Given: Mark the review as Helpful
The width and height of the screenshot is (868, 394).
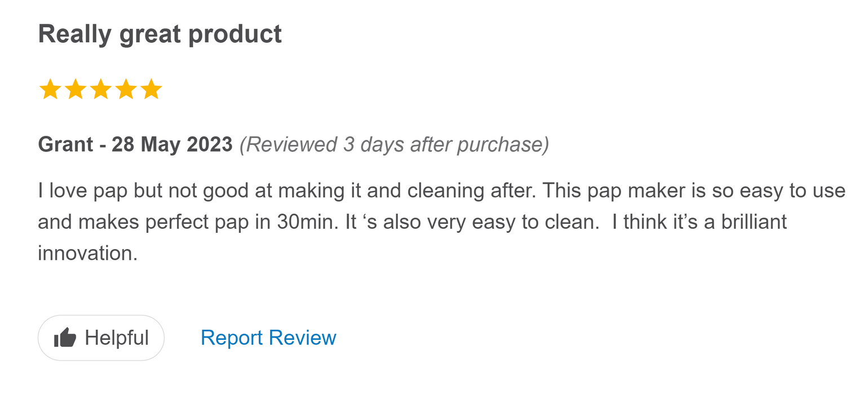Looking at the screenshot, I should [101, 338].
